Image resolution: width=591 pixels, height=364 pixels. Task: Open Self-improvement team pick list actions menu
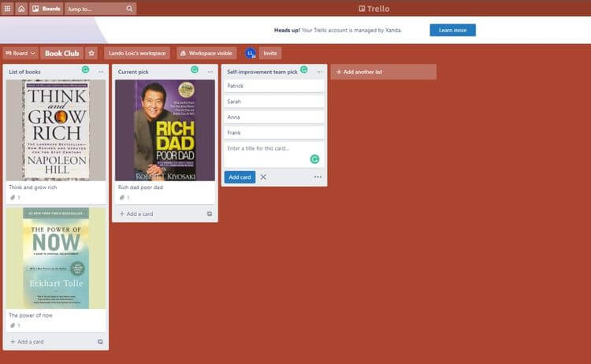(x=319, y=72)
